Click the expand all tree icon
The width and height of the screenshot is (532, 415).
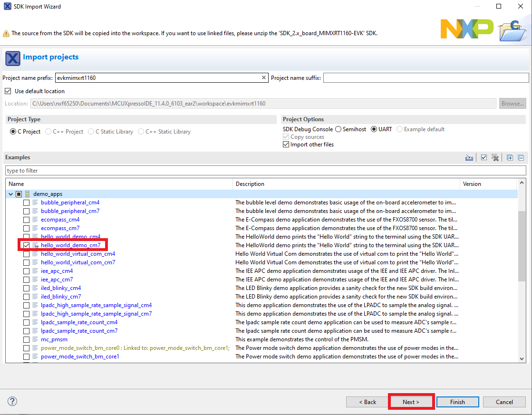510,158
